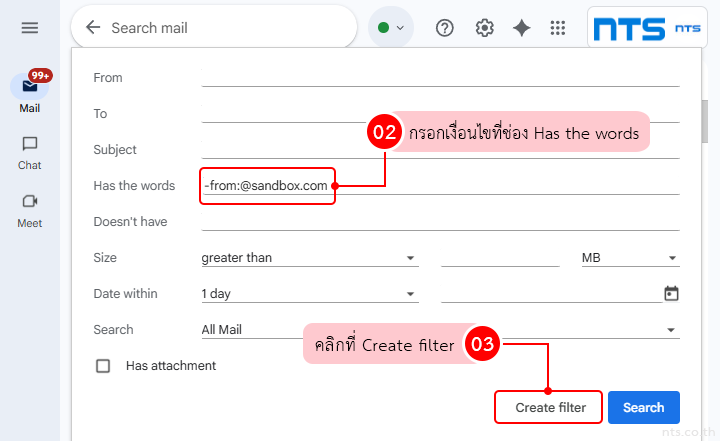Switch to the Chat tab in sidebar

tap(30, 152)
